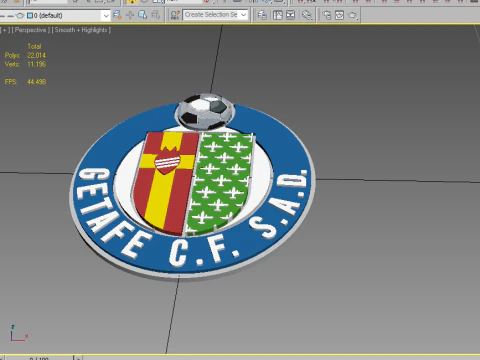Click the Verts value 11.196
This screenshot has height=360, width=480.
36,64
